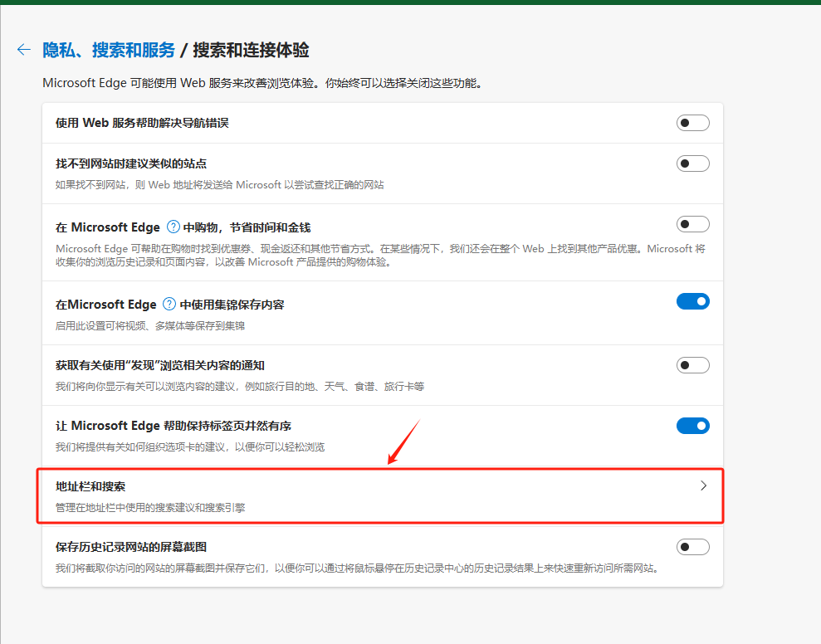Go to 隐私、搜索和服务 breadcrumb link

[x=109, y=51]
